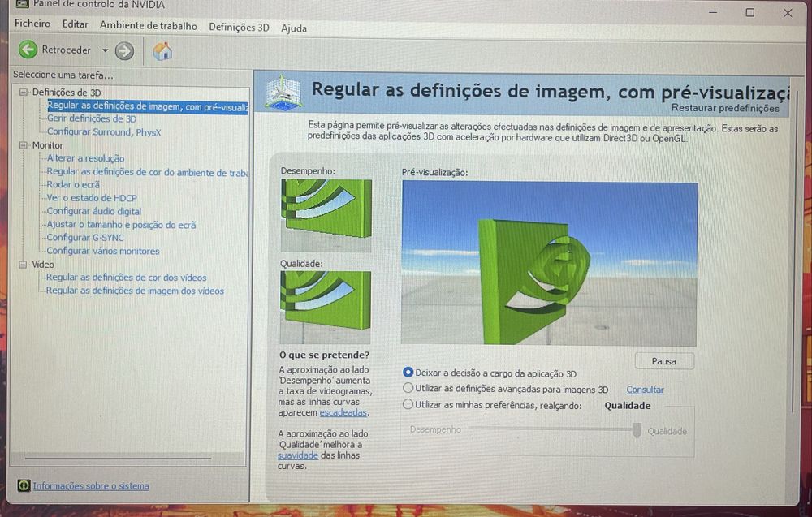
Task: Collapse the Monitor tree node
Action: tap(24, 145)
